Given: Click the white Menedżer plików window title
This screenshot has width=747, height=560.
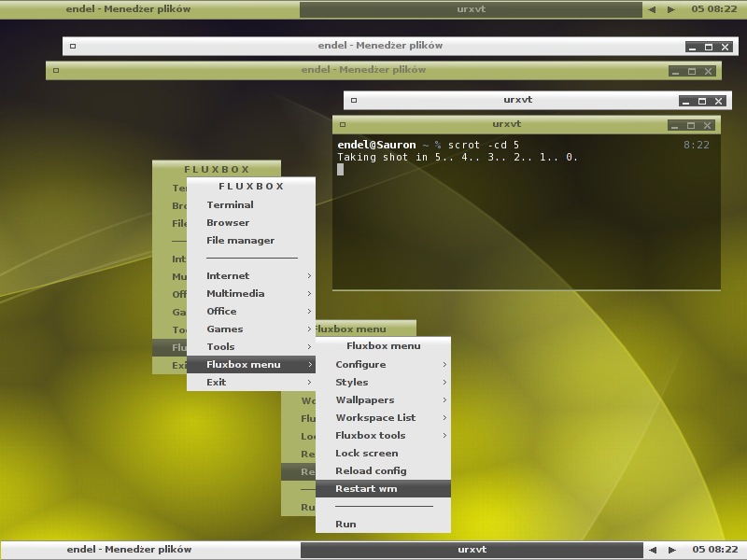Looking at the screenshot, I should tap(380, 46).
